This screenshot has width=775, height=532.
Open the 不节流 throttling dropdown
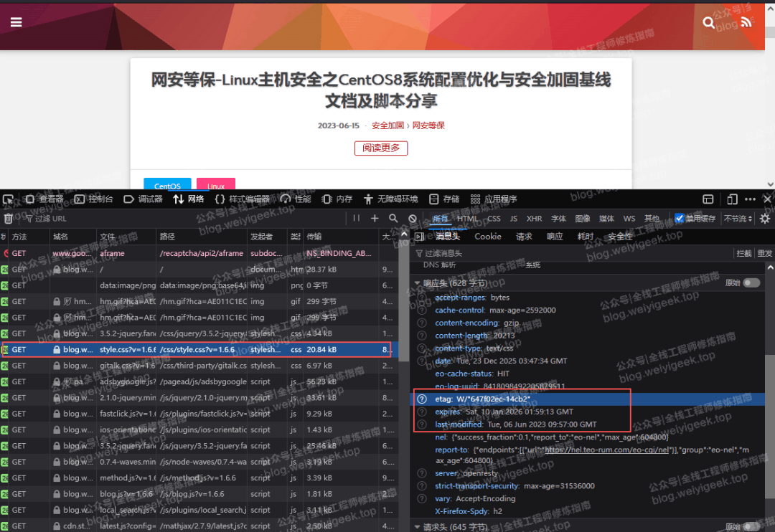click(x=738, y=219)
